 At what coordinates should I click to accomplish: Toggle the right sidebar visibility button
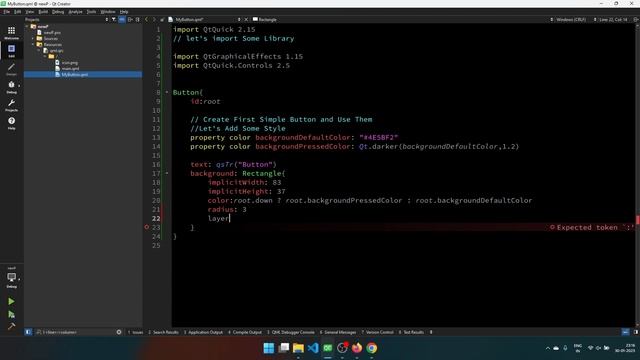[636, 332]
